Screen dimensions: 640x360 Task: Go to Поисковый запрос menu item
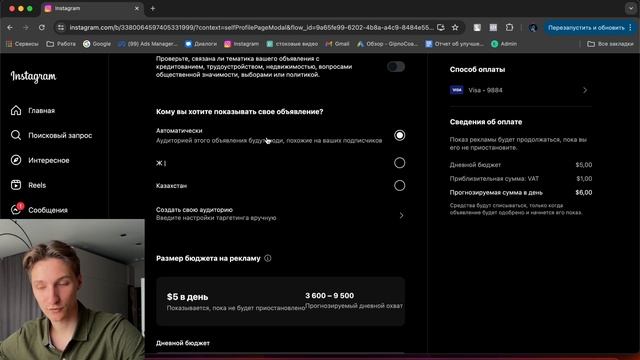(x=60, y=136)
